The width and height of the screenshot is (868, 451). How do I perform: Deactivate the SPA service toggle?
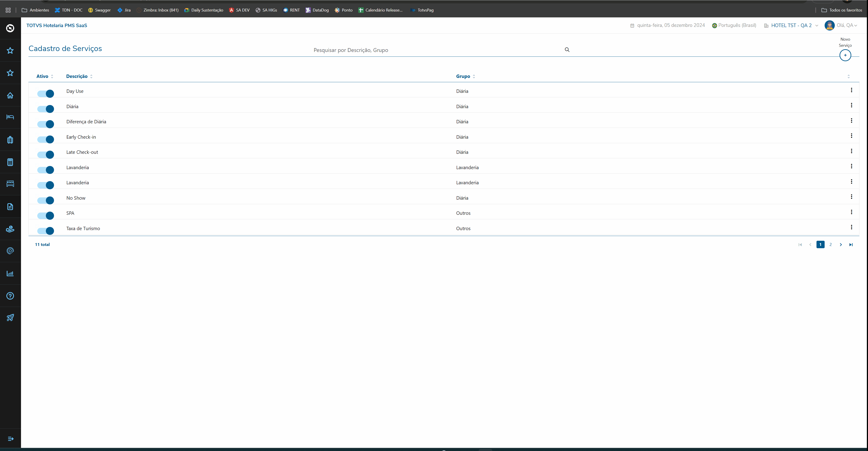[45, 216]
